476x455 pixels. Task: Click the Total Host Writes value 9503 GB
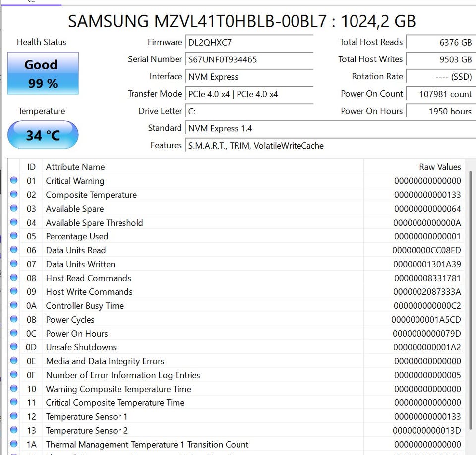441,59
